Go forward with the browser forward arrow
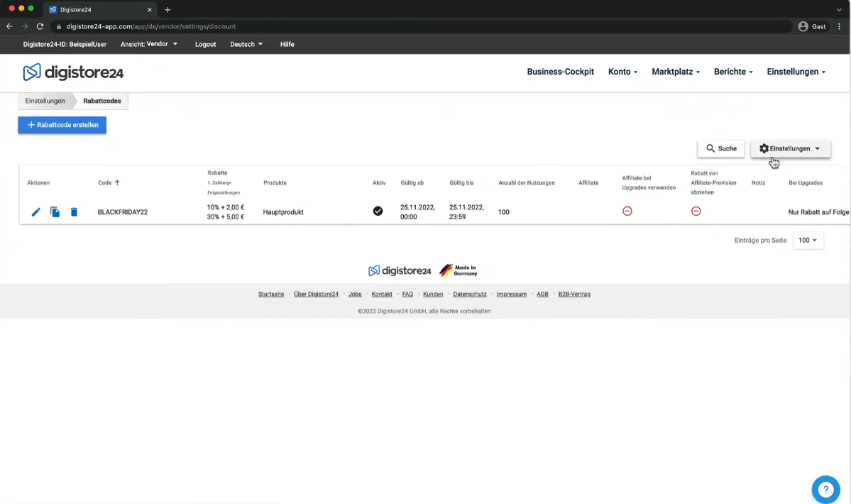Screen dimensions: 851x504 click(x=24, y=26)
